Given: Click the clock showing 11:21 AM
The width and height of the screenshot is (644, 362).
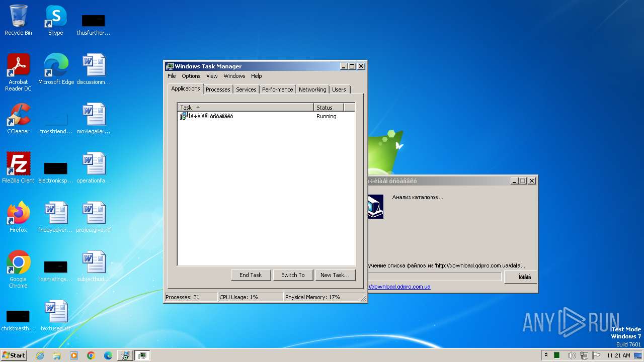Looking at the screenshot, I should (x=618, y=355).
